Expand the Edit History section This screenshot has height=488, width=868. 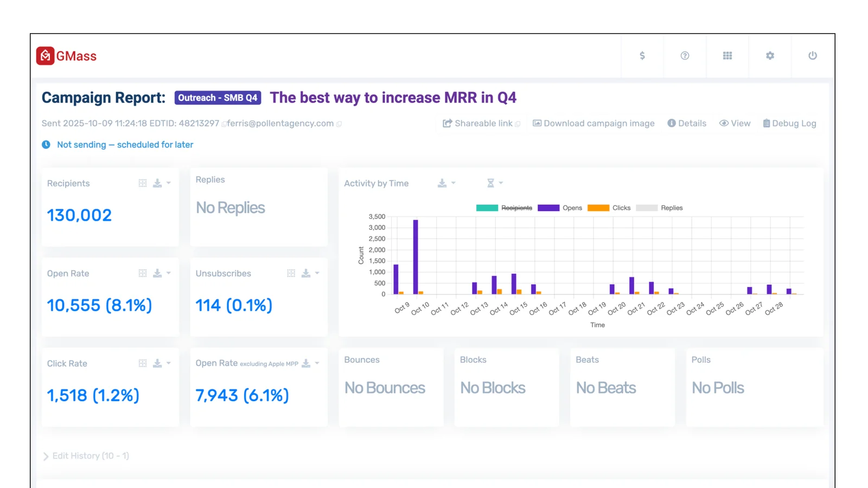pyautogui.click(x=86, y=456)
